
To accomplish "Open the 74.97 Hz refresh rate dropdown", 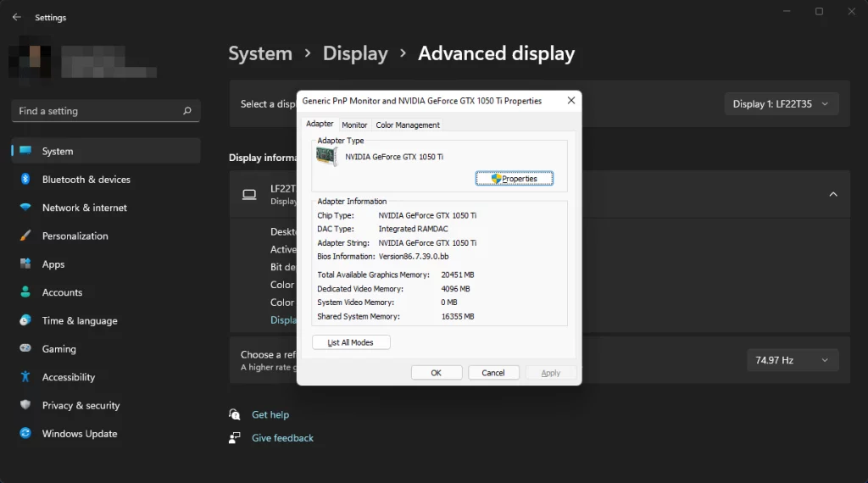I will tap(793, 360).
